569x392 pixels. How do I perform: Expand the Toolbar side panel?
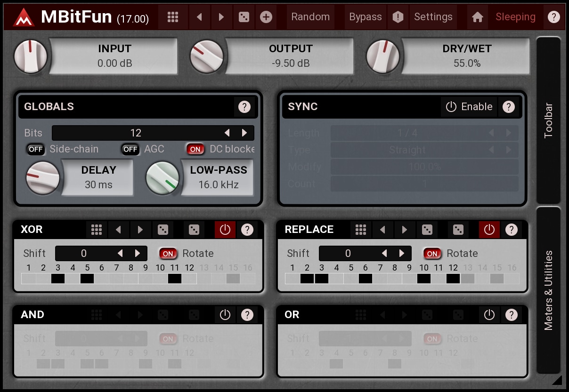pos(548,120)
